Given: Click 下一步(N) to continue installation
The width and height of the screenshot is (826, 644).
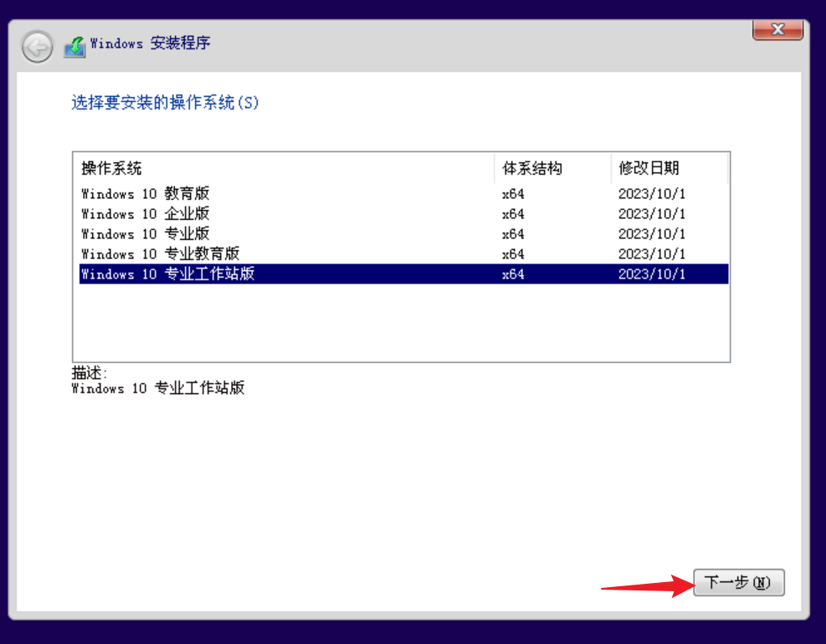Looking at the screenshot, I should 739,582.
